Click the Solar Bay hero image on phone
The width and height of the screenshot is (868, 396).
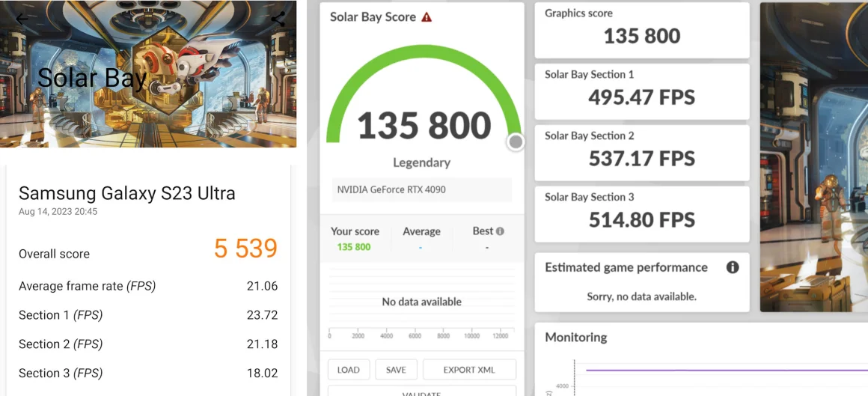(148, 73)
